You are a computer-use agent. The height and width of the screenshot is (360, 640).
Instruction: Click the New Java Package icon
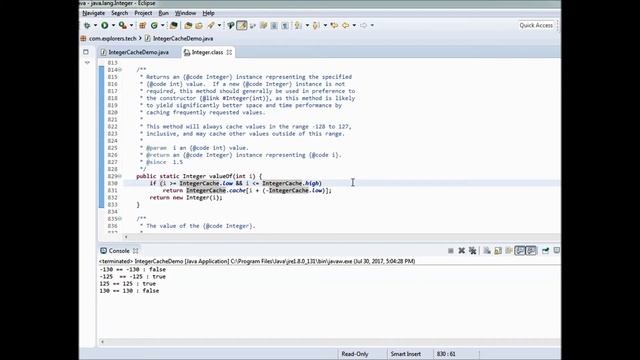(142, 25)
